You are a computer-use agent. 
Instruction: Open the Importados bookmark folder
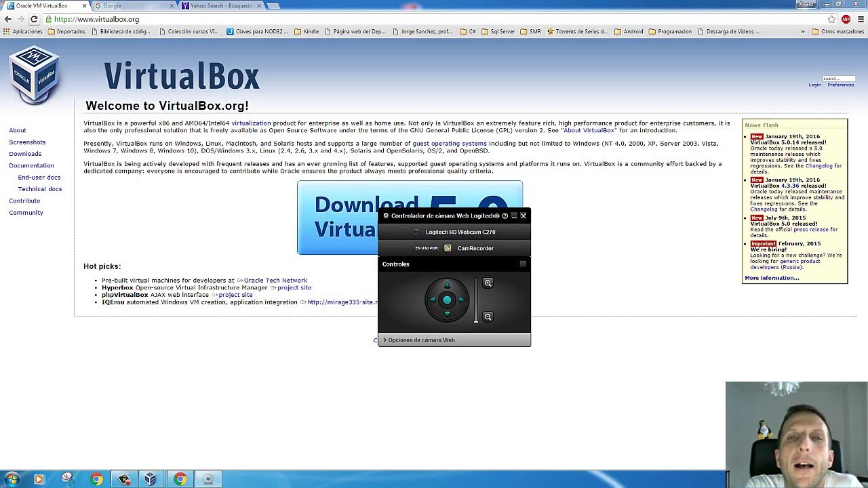66,31
